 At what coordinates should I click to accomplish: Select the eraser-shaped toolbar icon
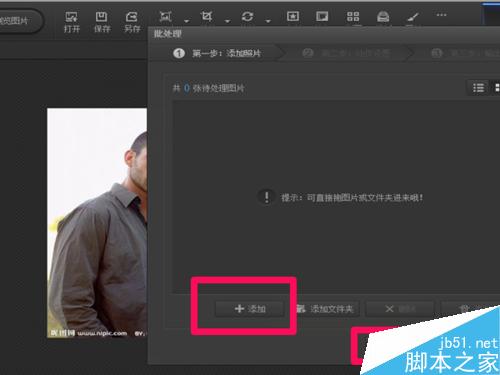(383, 16)
